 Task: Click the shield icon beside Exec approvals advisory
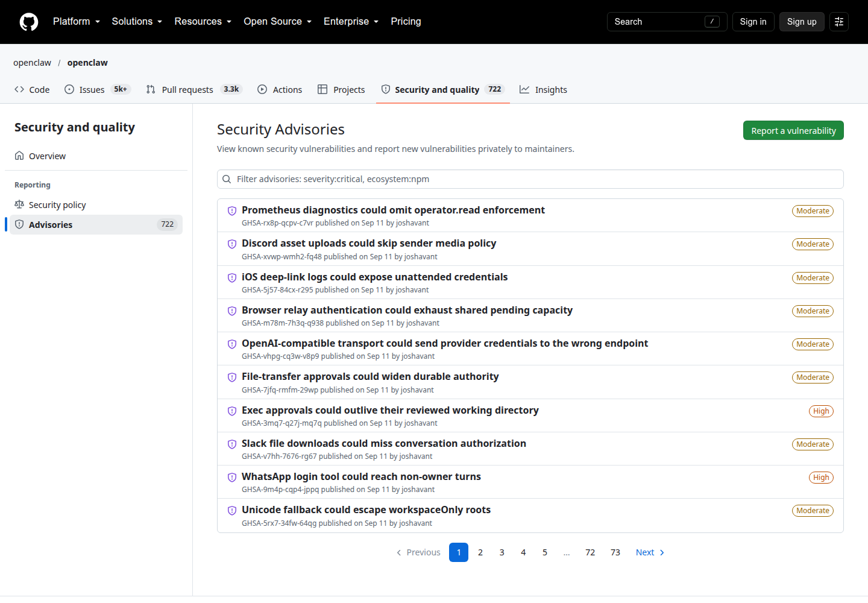click(232, 411)
